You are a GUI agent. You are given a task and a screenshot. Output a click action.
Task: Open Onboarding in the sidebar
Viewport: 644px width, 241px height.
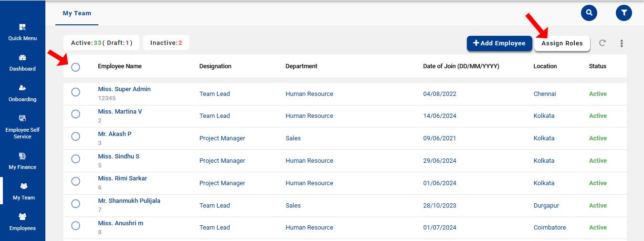tap(22, 94)
